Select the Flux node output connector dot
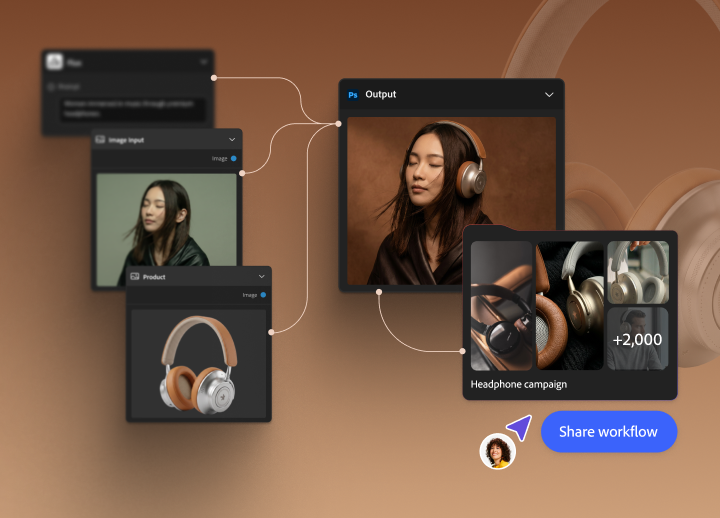 coord(214,78)
